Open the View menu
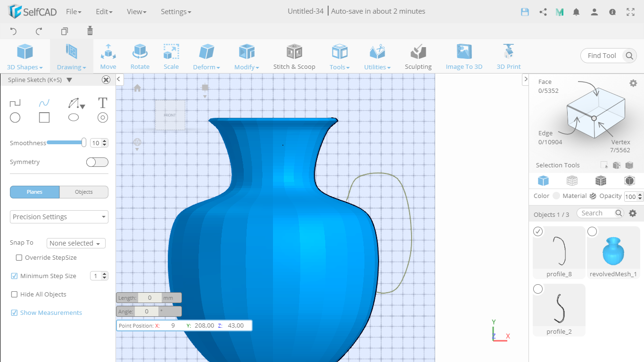644x362 pixels. coord(137,11)
